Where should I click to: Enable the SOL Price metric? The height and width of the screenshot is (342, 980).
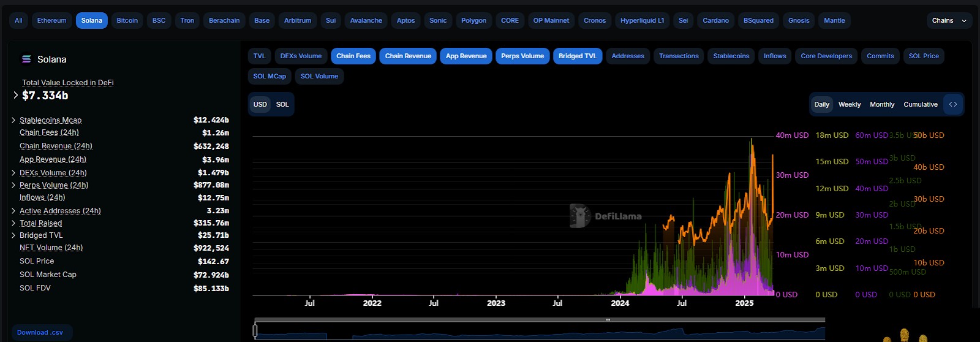[924, 56]
